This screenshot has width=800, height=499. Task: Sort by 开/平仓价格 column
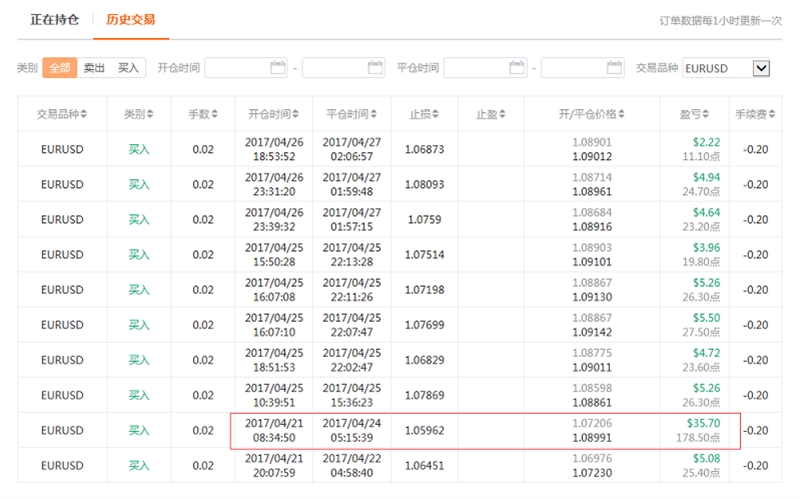pos(591,114)
